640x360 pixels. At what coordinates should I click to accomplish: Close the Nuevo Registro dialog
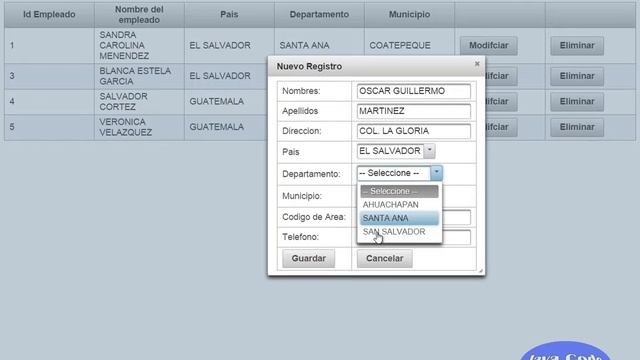tap(477, 64)
